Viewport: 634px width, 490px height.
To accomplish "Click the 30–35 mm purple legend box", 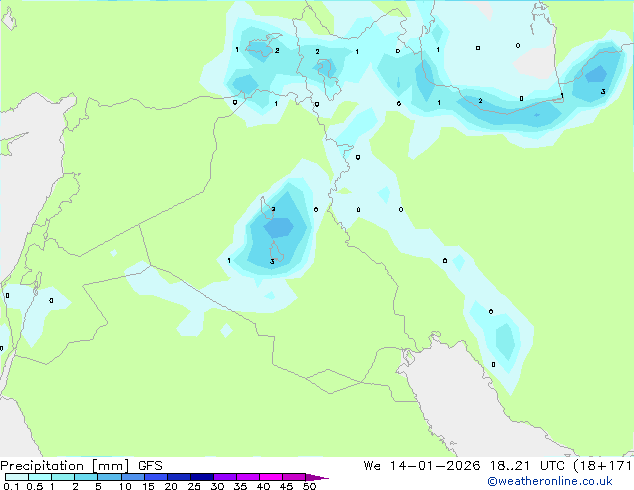I will pos(225,477).
